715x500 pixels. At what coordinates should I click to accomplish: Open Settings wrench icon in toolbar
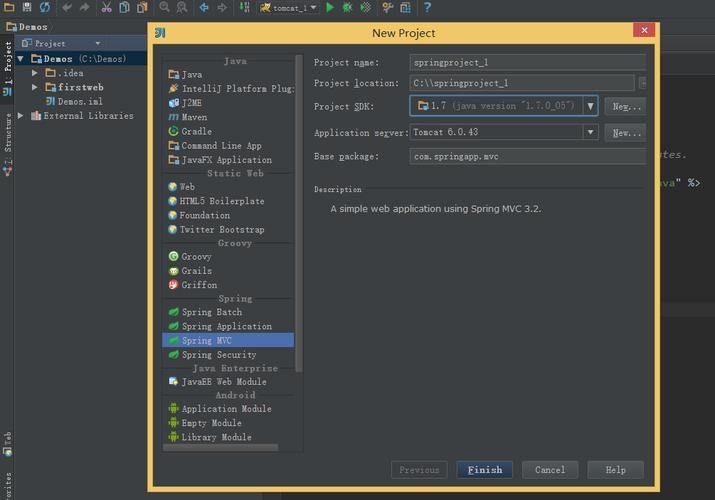point(388,7)
